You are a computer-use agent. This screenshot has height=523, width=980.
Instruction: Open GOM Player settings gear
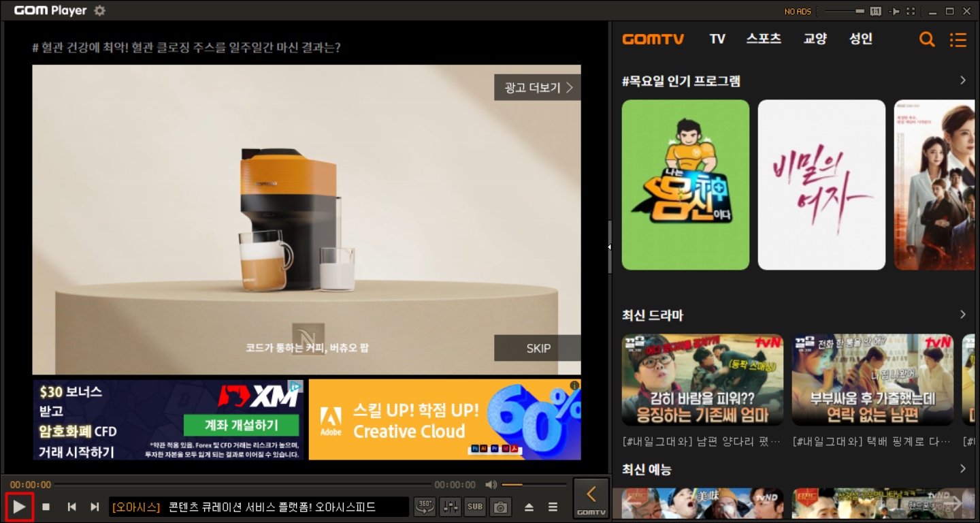(100, 11)
